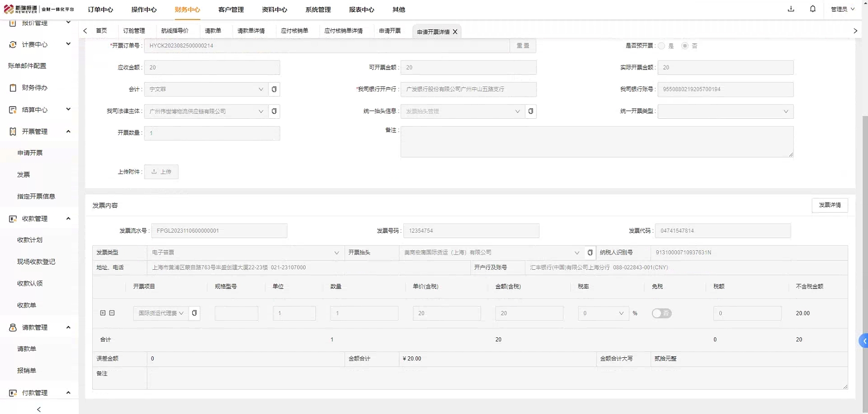Open the 订单中心 top menu
Viewport: 868px width, 414px height.
pyautogui.click(x=100, y=10)
